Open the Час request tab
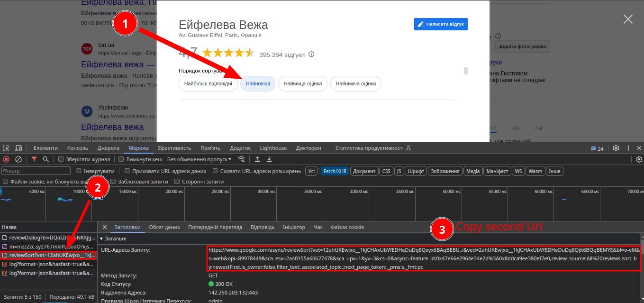644x303 pixels. tap(318, 227)
